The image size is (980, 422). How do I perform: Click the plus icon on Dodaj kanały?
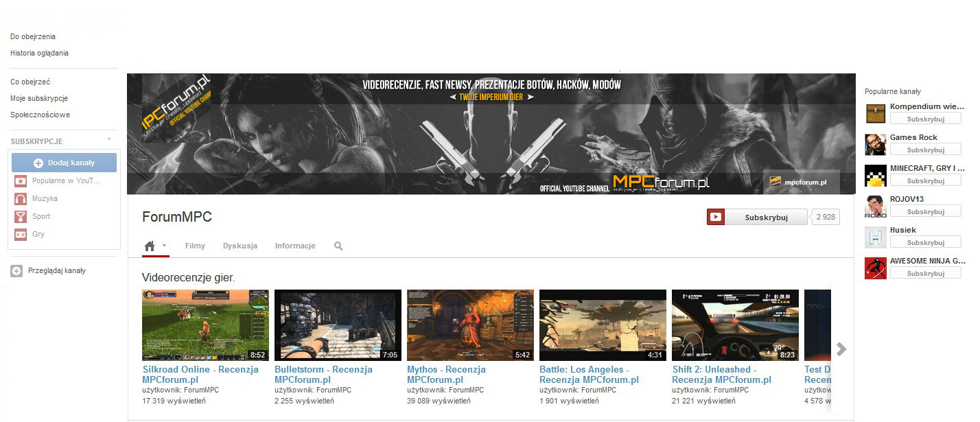pyautogui.click(x=38, y=163)
